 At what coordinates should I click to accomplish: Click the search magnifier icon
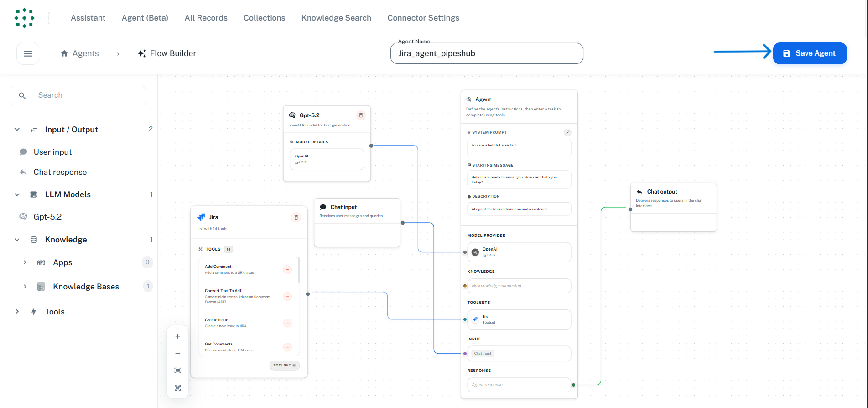pyautogui.click(x=22, y=95)
